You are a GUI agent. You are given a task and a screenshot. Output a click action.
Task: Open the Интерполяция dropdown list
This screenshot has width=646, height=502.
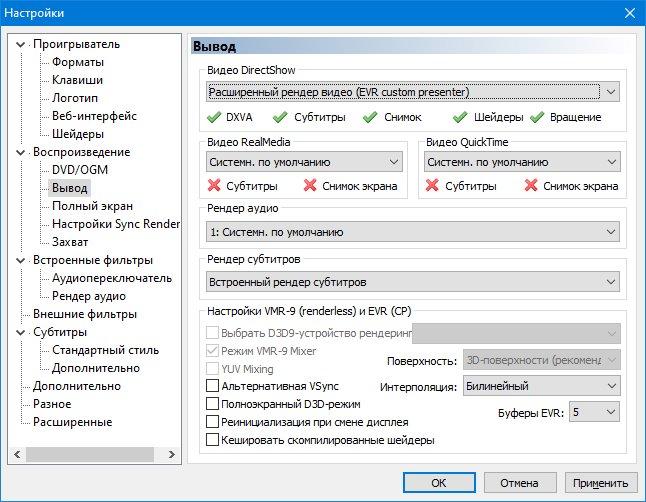point(541,386)
